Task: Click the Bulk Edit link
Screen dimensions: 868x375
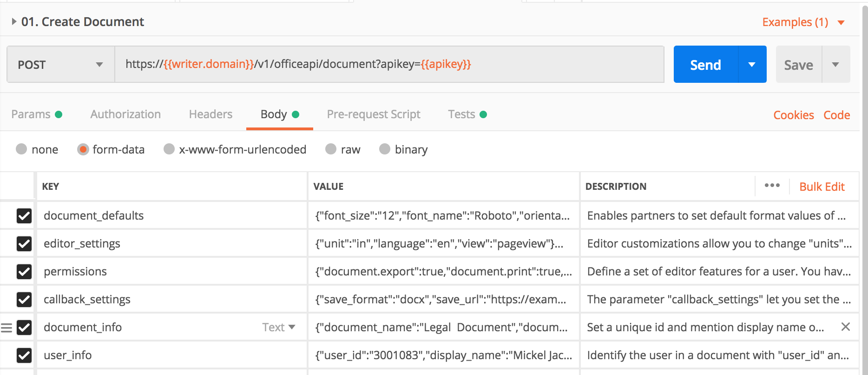Action: (822, 187)
